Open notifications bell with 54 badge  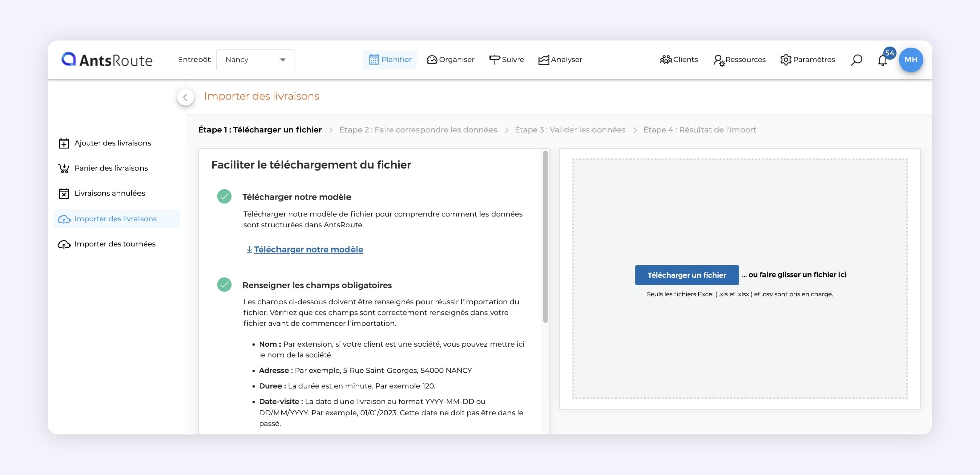pyautogui.click(x=882, y=61)
